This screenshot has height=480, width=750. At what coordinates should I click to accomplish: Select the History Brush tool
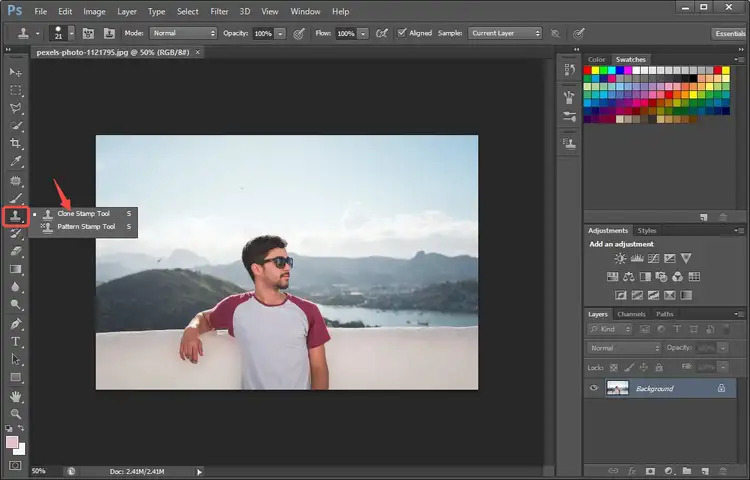pos(16,233)
